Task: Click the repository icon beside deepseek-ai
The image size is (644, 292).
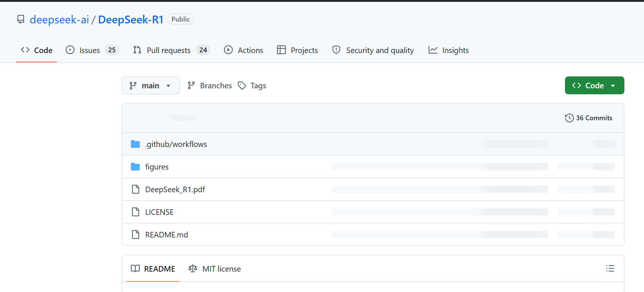Action: 21,19
